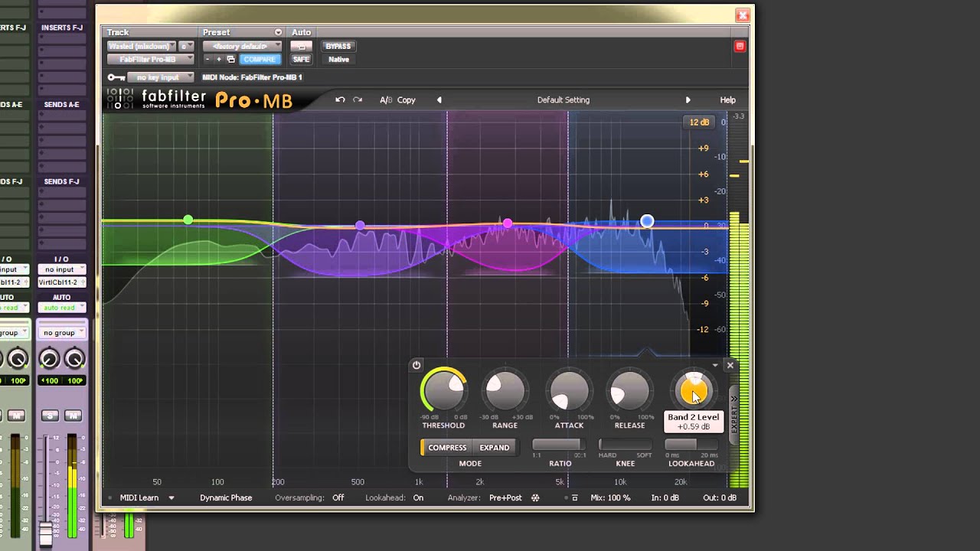980x551 pixels.
Task: Solo the purple mixer track
Action: [50, 416]
